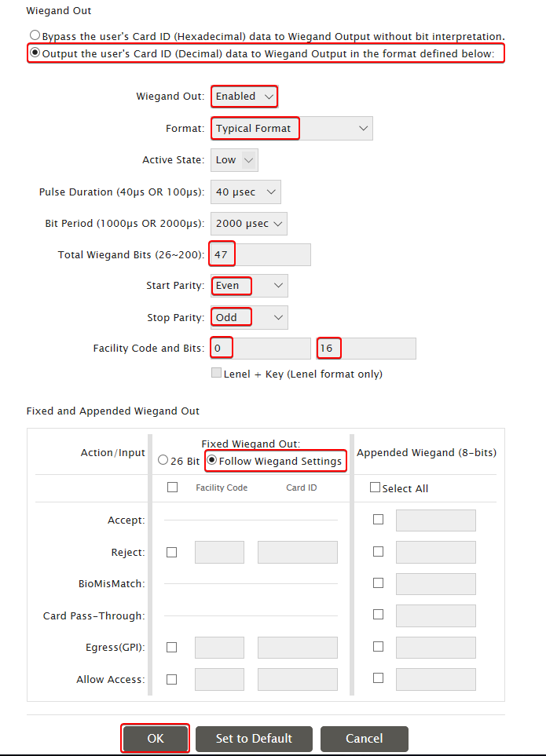This screenshot has height=756, width=546.
Task: Enable the Reject fixed Wiegand checkbox
Action: pyautogui.click(x=172, y=552)
